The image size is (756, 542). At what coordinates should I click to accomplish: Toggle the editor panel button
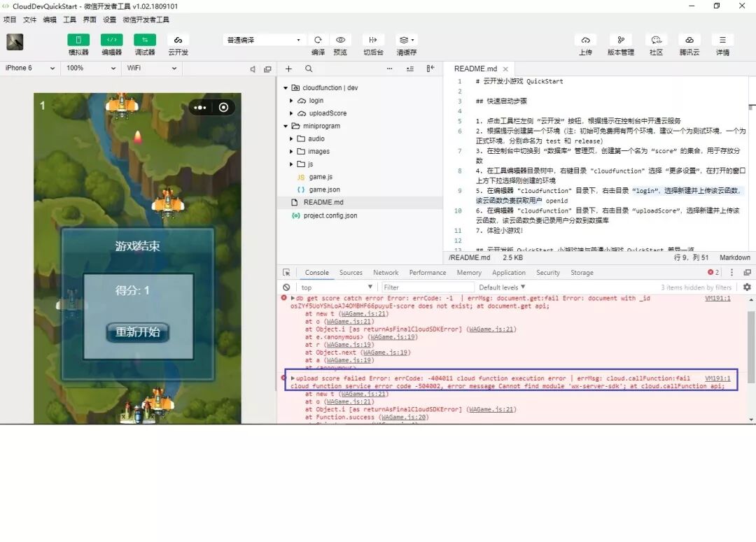[x=111, y=40]
